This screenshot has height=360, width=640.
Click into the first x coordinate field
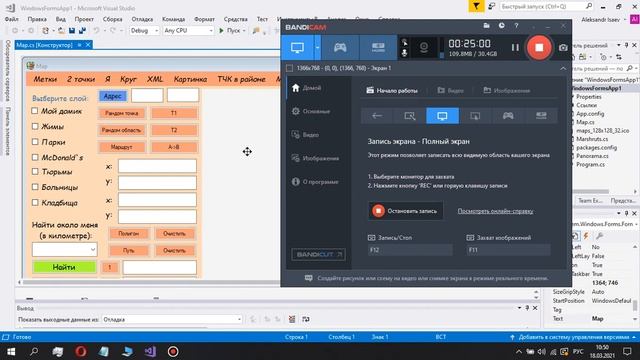[157, 166]
